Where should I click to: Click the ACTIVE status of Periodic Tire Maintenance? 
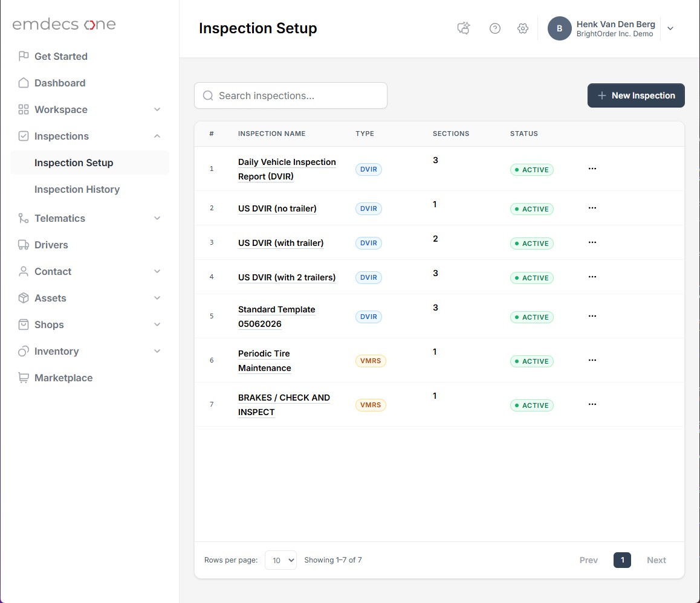(x=532, y=361)
